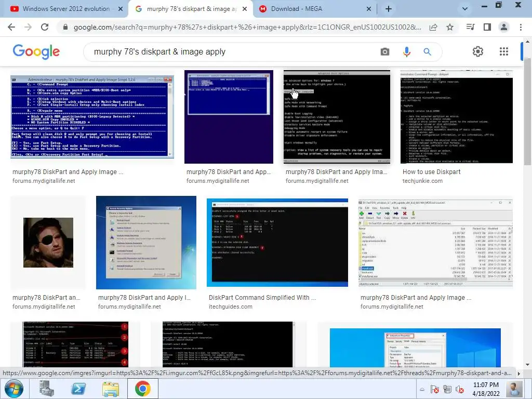Click the Chrome taskbar icon
This screenshot has height=399, width=532.
coord(142,389)
